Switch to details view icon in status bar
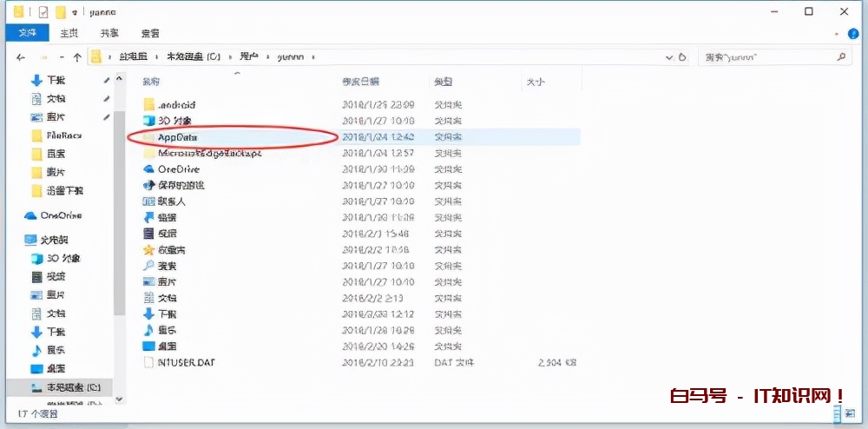 pos(836,413)
